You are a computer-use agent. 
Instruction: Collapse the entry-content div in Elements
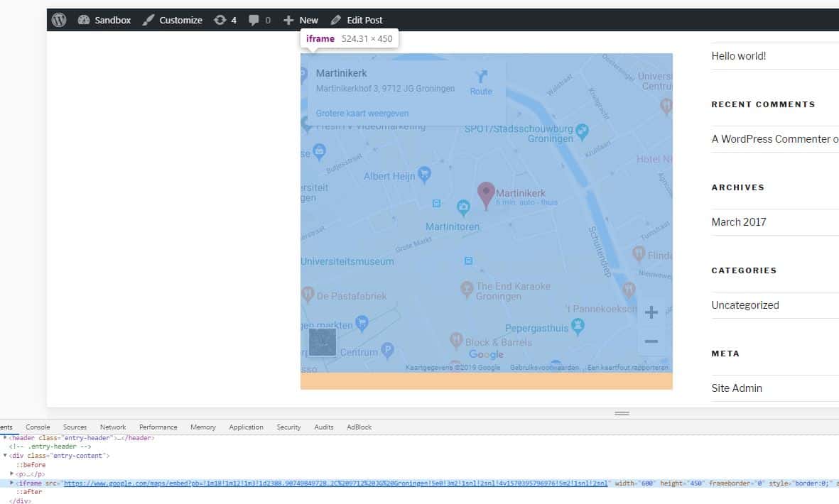5,456
